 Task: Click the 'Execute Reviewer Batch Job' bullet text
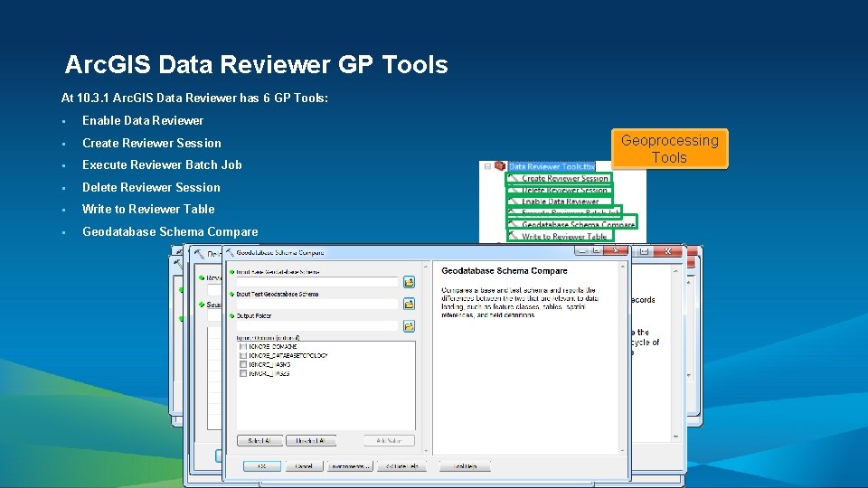click(162, 164)
